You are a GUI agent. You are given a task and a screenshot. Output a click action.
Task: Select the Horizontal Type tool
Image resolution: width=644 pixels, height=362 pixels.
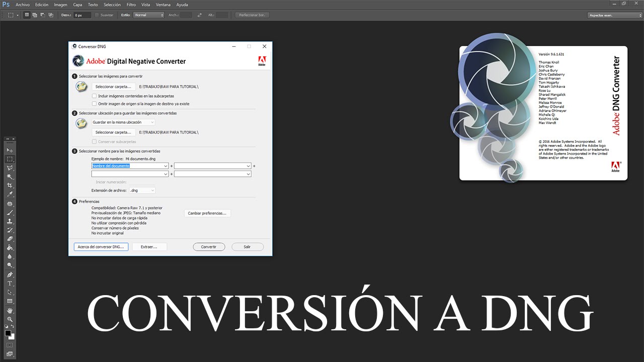point(10,284)
